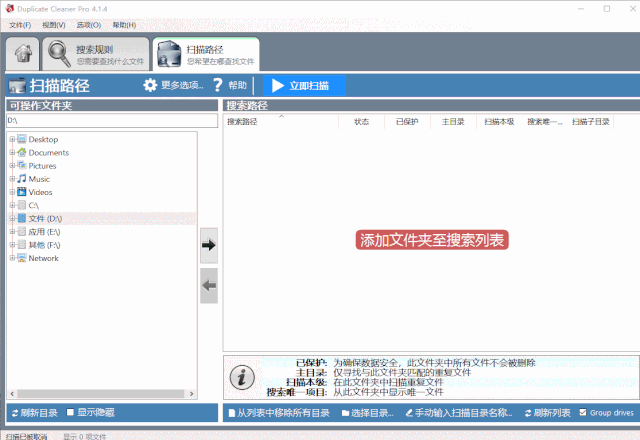The image size is (640, 440).
Task: Click the D:\ path input field
Action: click(112, 120)
